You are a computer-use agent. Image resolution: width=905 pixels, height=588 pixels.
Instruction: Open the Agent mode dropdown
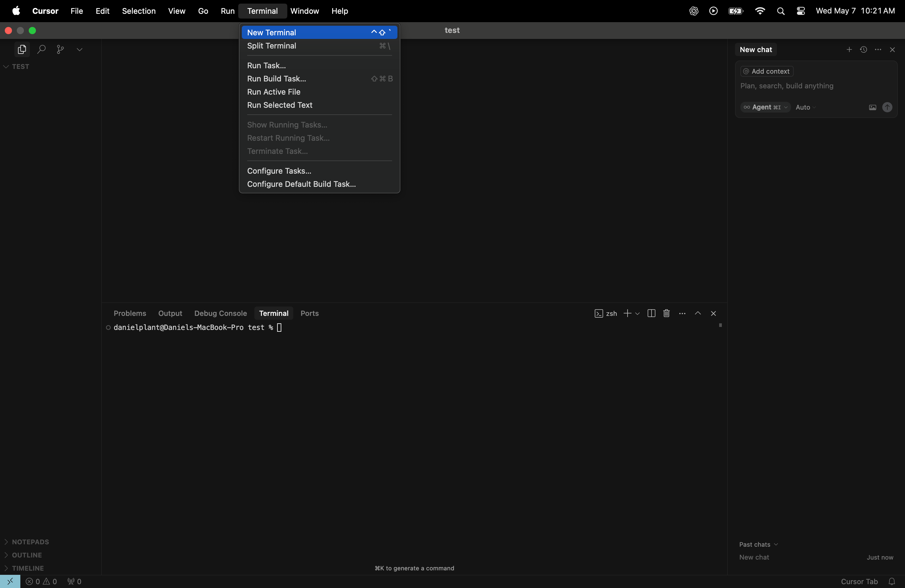[765, 107]
